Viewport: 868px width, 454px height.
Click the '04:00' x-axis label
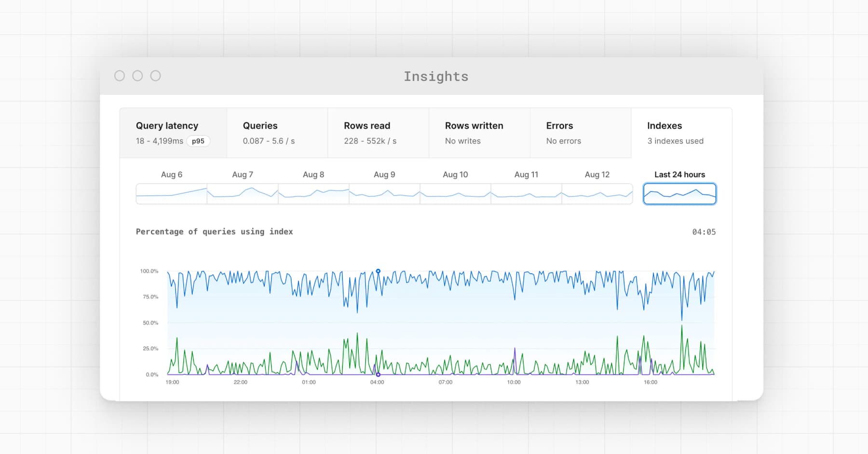point(377,382)
